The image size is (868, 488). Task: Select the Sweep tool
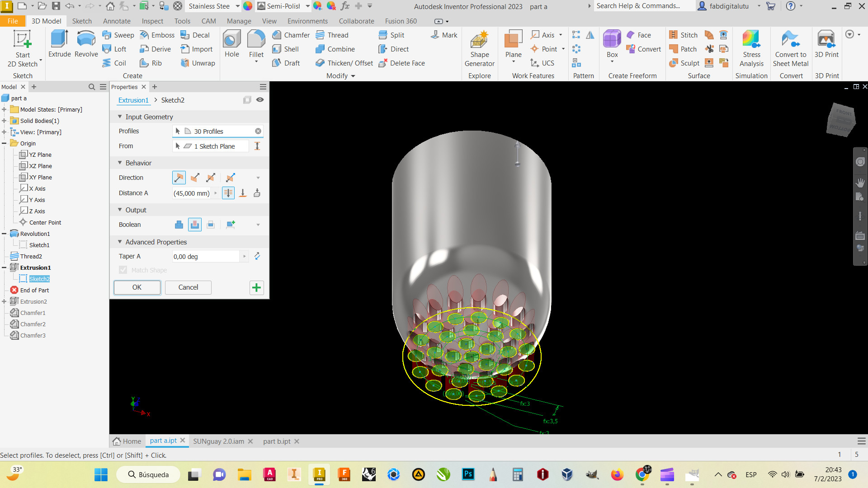[x=118, y=35]
